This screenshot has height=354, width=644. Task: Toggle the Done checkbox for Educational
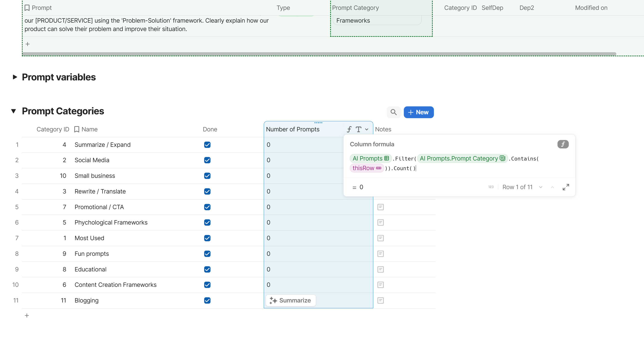tap(207, 269)
